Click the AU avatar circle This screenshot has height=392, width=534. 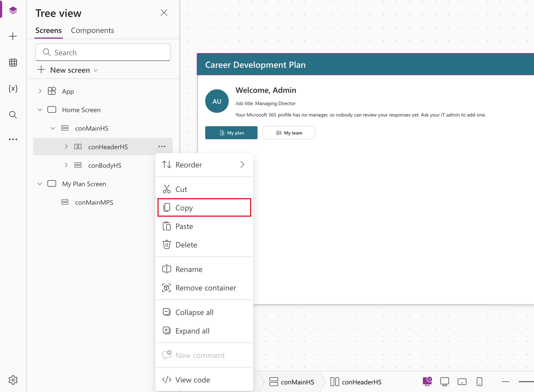pyautogui.click(x=217, y=101)
